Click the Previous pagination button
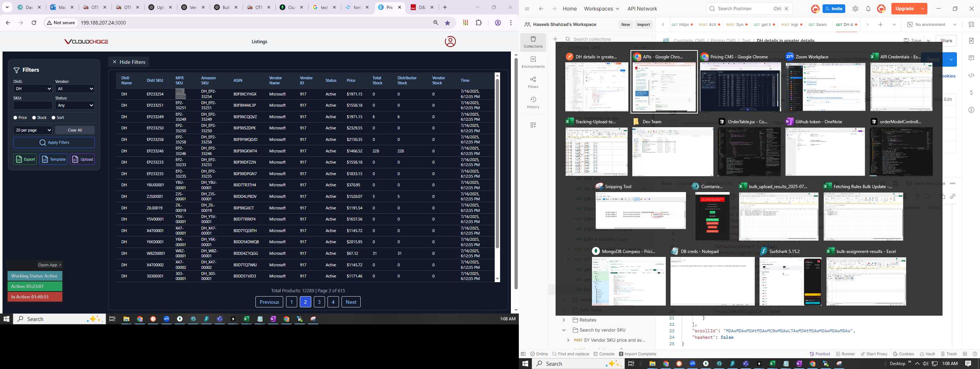980x369 pixels. 269,302
